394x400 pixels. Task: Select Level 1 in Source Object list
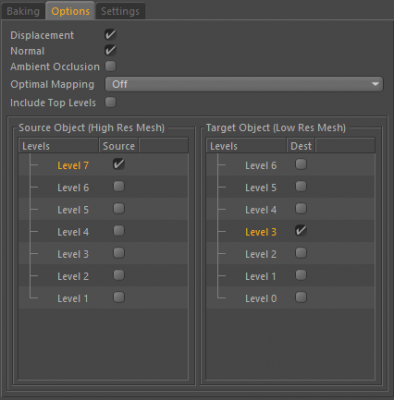(x=73, y=298)
